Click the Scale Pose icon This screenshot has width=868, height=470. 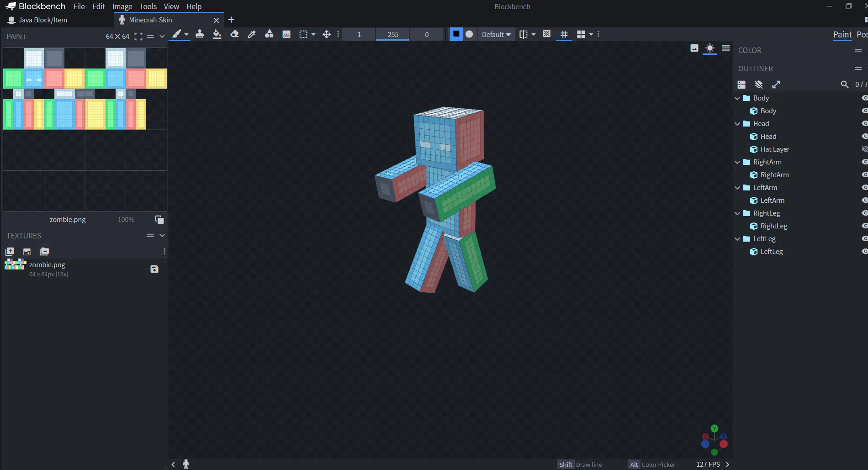click(x=776, y=84)
